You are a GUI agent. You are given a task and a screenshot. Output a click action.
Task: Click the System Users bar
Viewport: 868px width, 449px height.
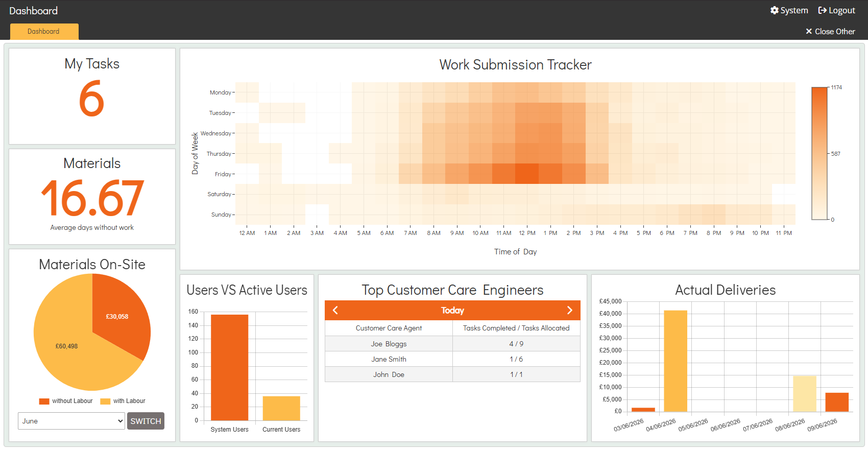point(230,367)
